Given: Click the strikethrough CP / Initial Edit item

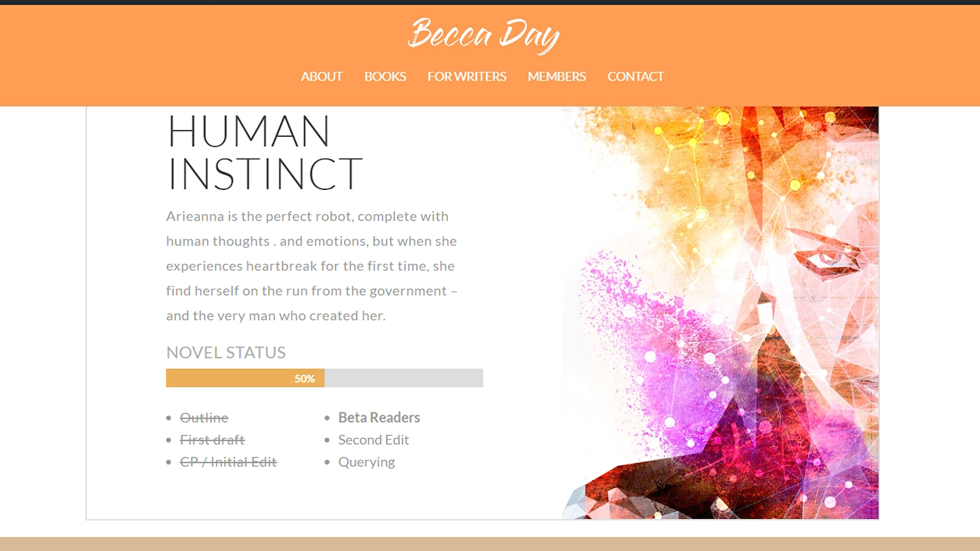Looking at the screenshot, I should pos(229,461).
